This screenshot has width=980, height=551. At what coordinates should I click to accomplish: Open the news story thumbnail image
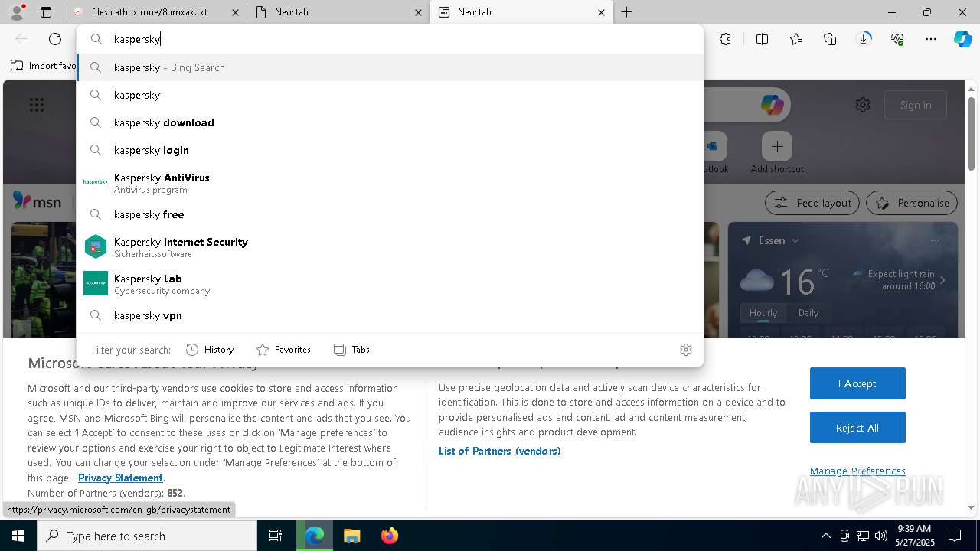point(44,280)
